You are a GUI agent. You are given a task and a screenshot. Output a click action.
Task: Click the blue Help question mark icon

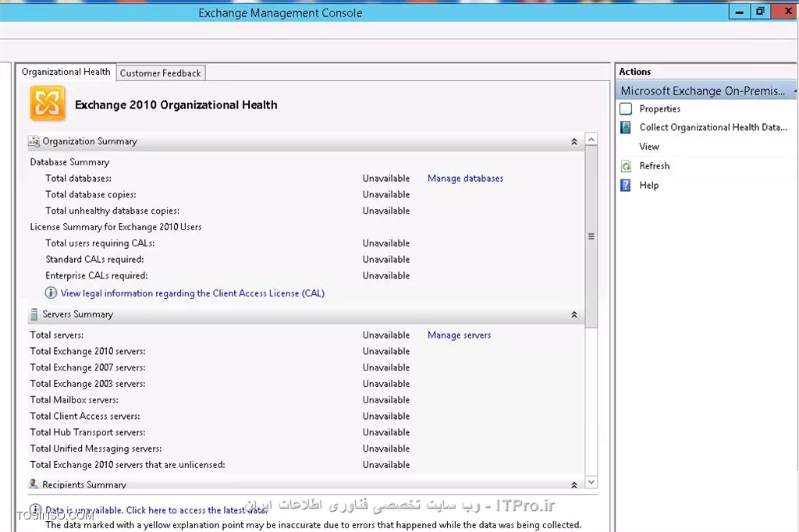coord(626,185)
